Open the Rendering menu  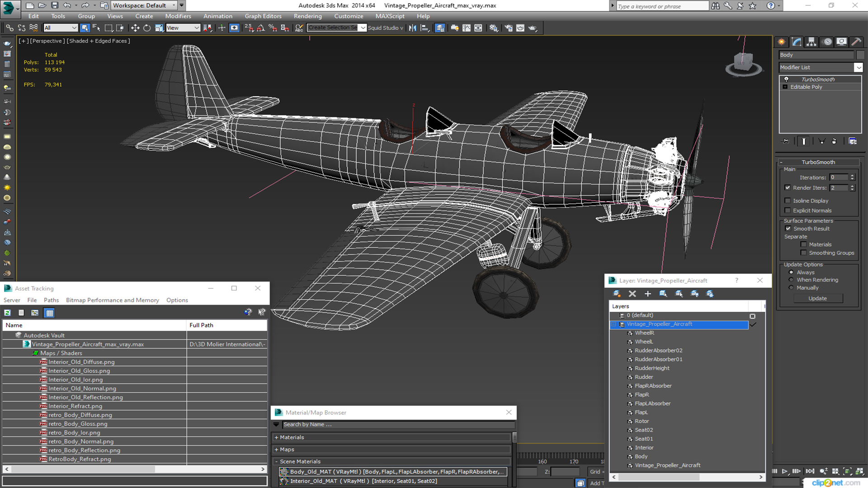click(x=308, y=16)
